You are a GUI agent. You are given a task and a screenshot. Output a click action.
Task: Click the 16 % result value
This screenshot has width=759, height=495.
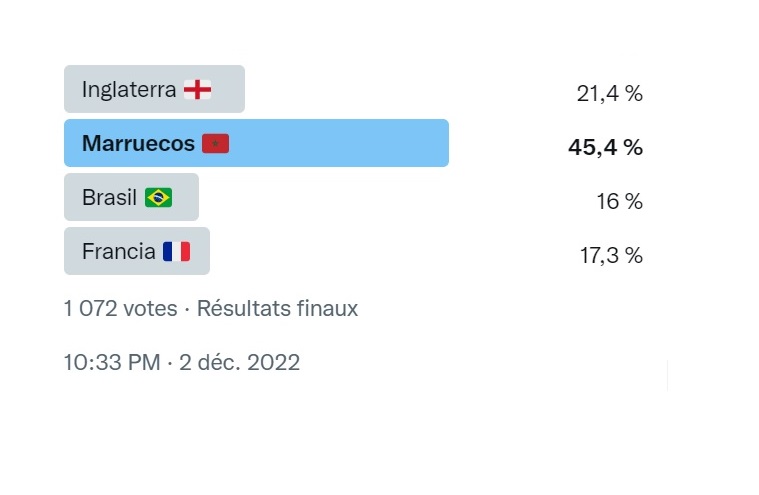[619, 202]
